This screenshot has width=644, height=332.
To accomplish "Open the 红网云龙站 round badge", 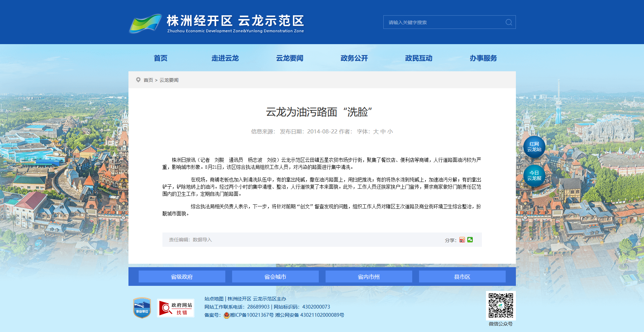I will (534, 147).
